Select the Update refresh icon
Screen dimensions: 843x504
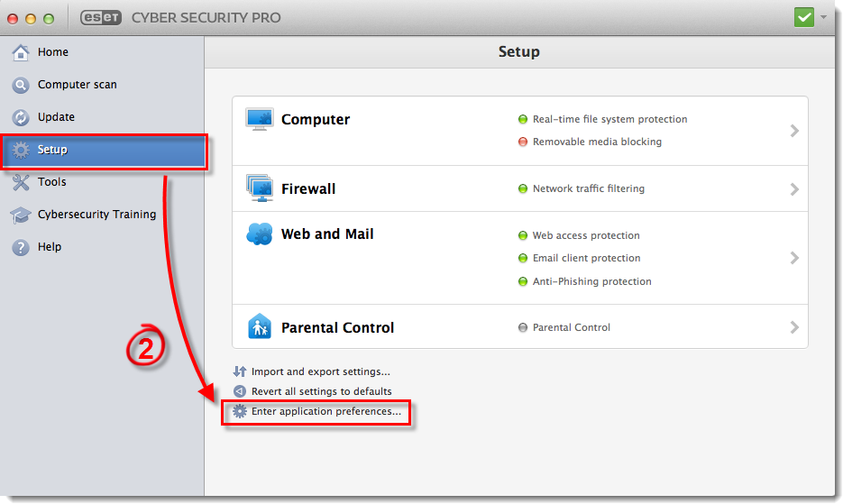coord(21,117)
